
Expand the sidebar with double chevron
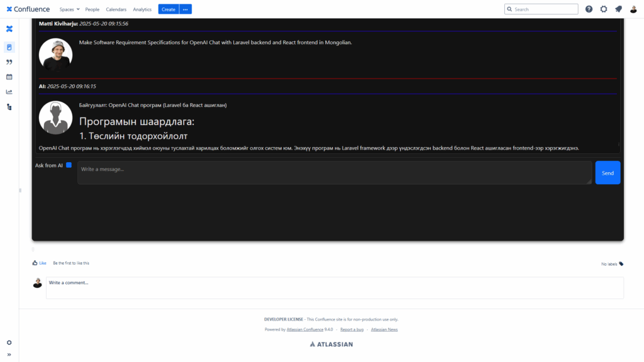9,354
